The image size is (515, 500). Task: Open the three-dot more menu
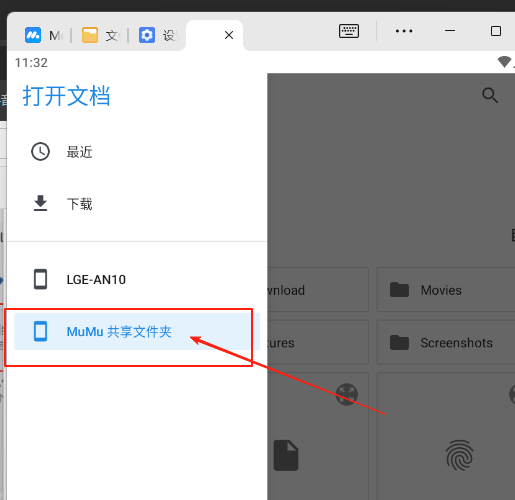click(404, 31)
